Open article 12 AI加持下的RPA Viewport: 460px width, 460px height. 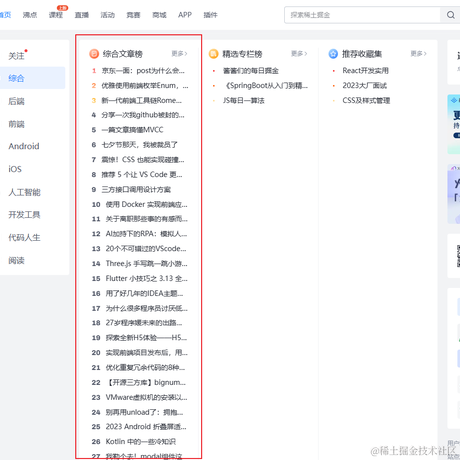(146, 234)
